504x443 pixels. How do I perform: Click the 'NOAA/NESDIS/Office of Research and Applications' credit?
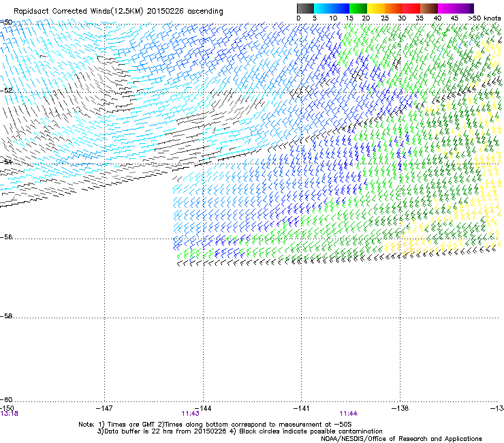(x=401, y=439)
